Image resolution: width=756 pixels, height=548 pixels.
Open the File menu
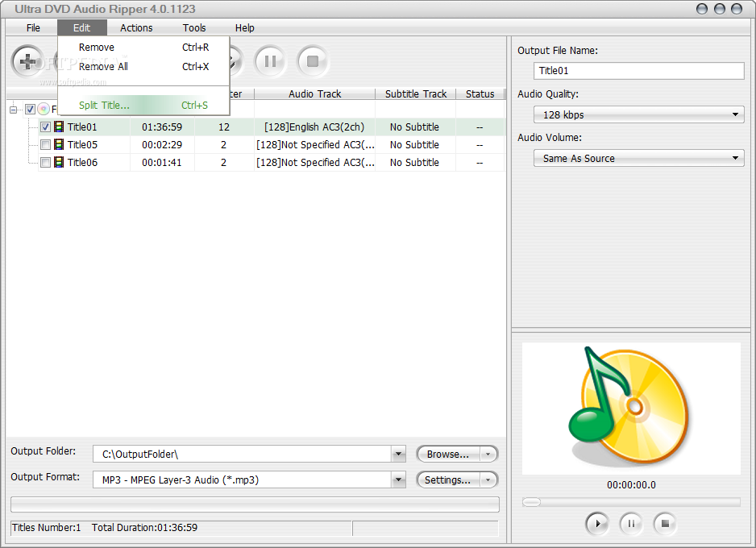pos(33,28)
